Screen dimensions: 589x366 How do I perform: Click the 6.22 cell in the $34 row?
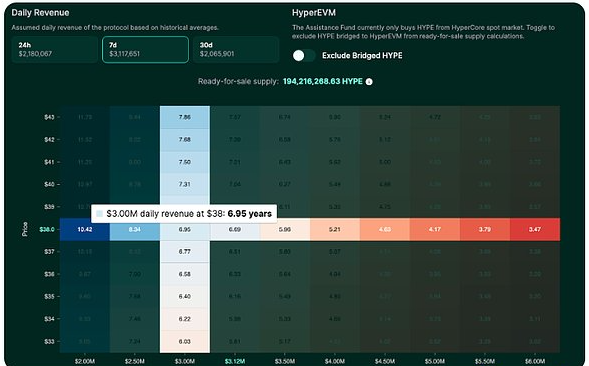pyautogui.click(x=185, y=319)
